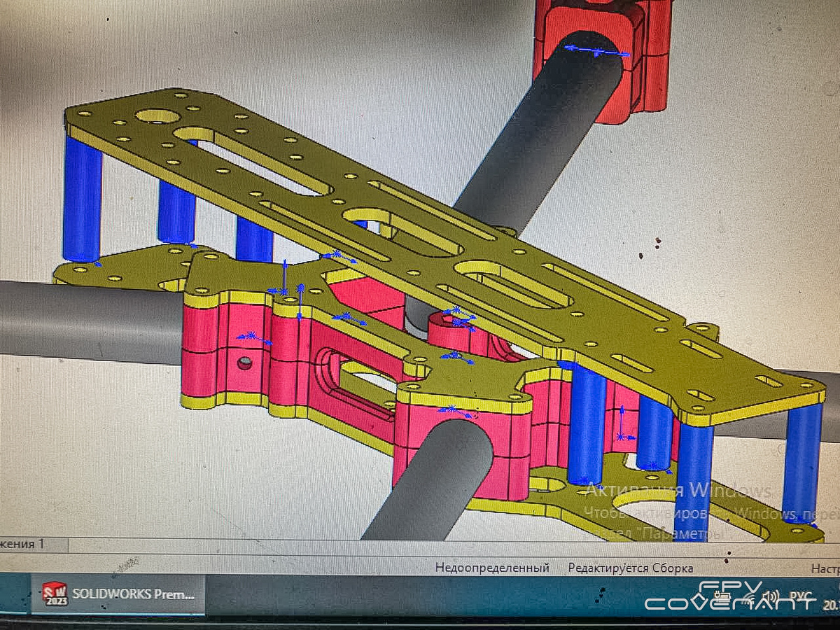Open the volume icon in the system tray
Image resolution: width=840 pixels, height=630 pixels.
pos(771,596)
